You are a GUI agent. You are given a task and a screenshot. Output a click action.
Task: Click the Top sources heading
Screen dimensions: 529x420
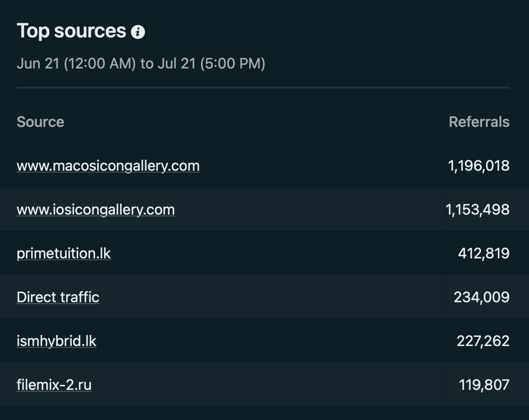click(71, 31)
